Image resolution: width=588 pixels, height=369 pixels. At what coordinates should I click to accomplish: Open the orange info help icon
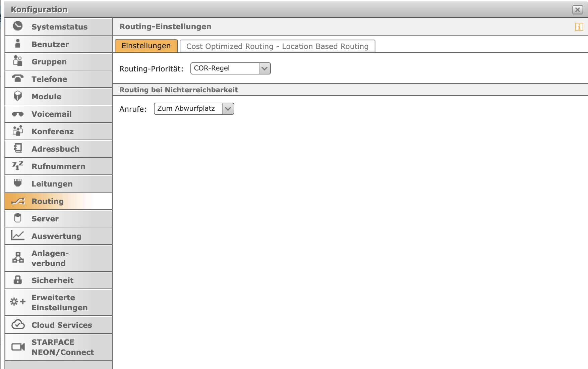579,27
